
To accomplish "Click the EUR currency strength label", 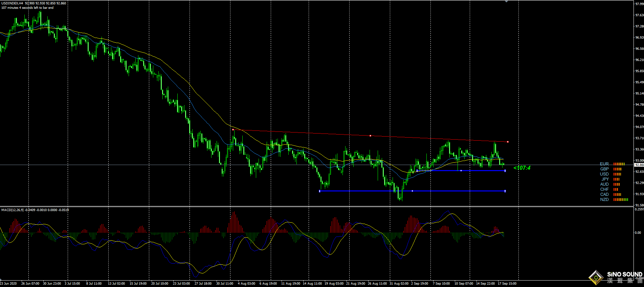I will (604, 164).
